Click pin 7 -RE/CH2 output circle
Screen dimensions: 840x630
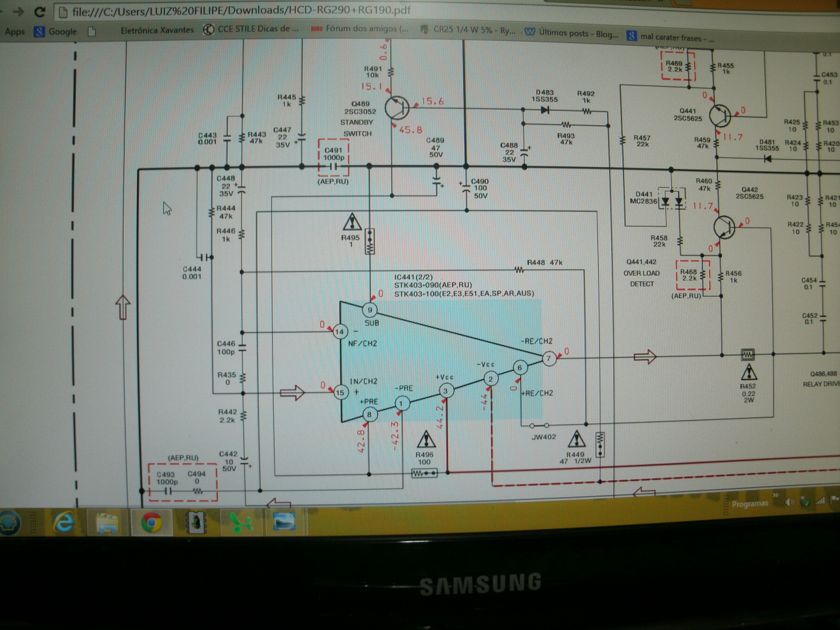coord(549,359)
